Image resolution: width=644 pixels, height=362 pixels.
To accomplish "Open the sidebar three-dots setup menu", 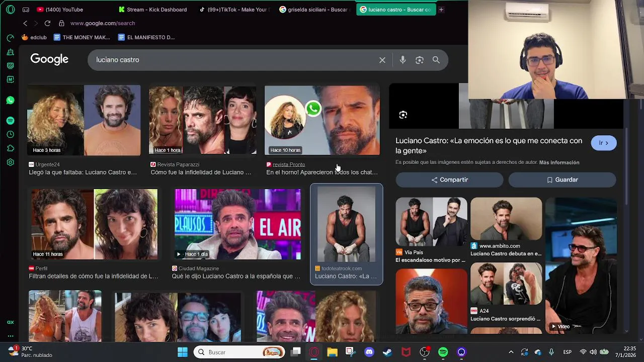I will [10, 336].
